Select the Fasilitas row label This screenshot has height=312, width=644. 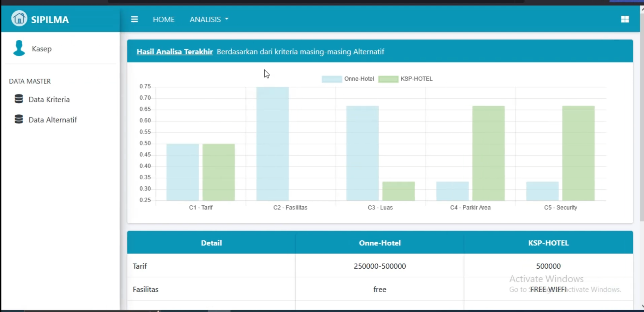(146, 289)
